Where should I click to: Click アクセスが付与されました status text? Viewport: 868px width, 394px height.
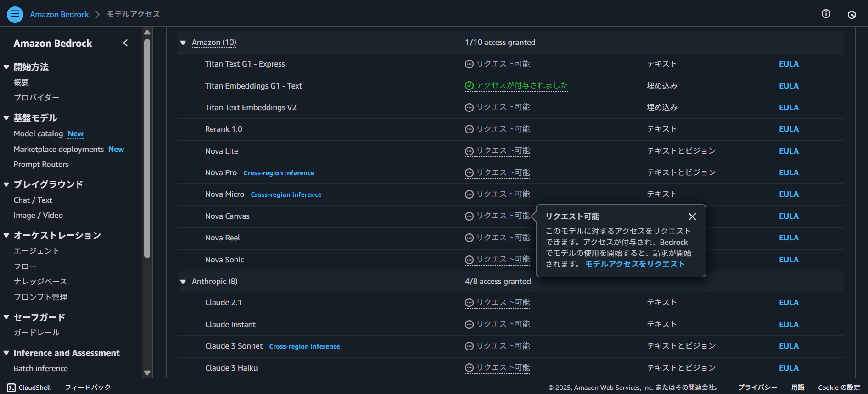point(522,85)
